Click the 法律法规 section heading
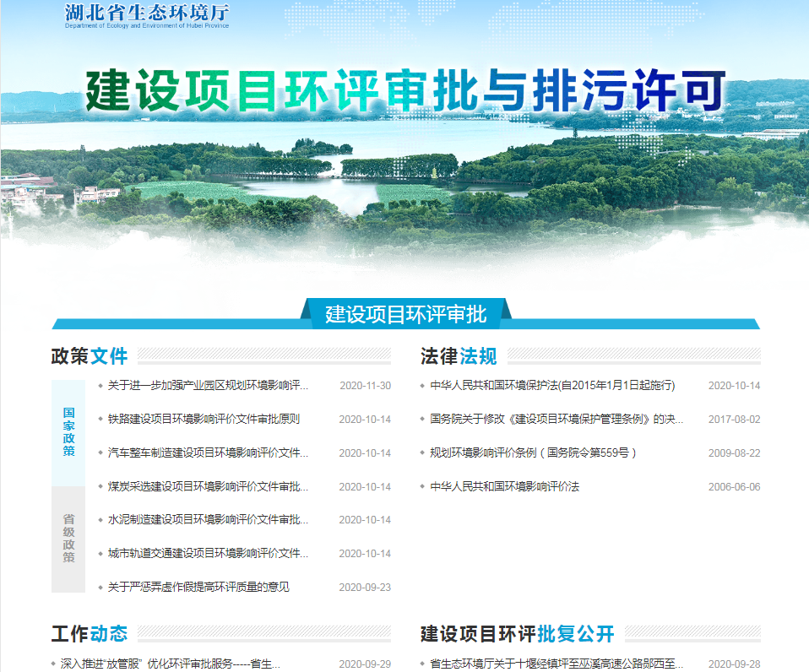The image size is (809, 672). [459, 356]
